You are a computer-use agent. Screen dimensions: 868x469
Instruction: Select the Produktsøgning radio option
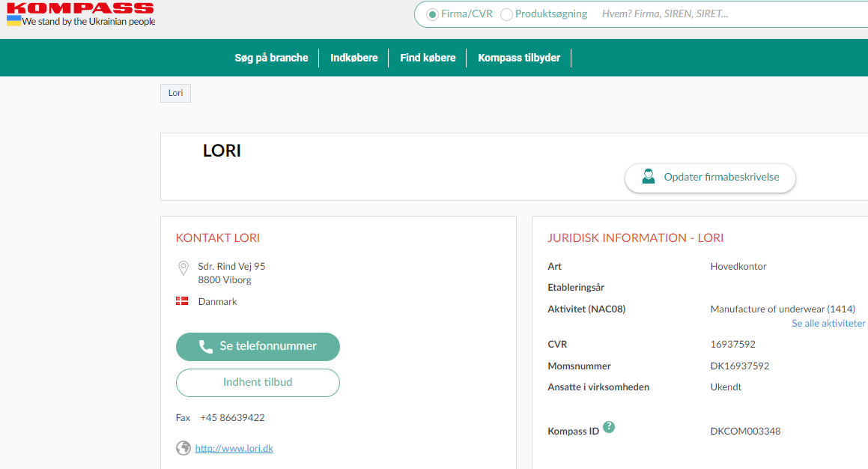(x=506, y=14)
